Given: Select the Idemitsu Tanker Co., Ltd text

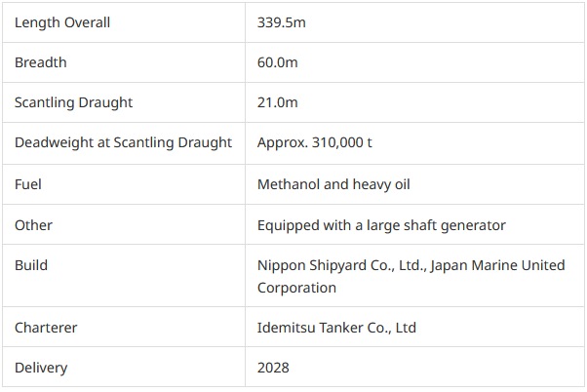Looking at the screenshot, I should tap(336, 328).
